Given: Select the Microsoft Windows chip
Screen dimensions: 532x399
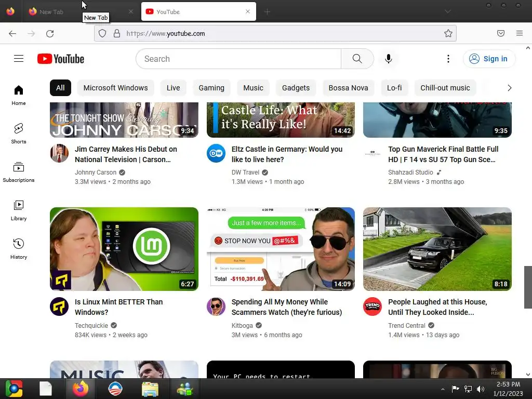Looking at the screenshot, I should pos(116,88).
